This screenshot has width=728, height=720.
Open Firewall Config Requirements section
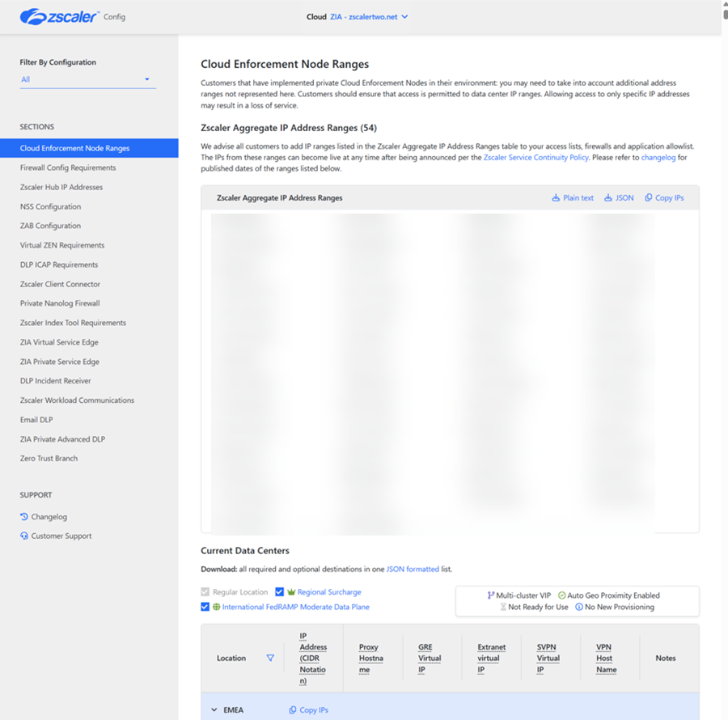pos(68,167)
